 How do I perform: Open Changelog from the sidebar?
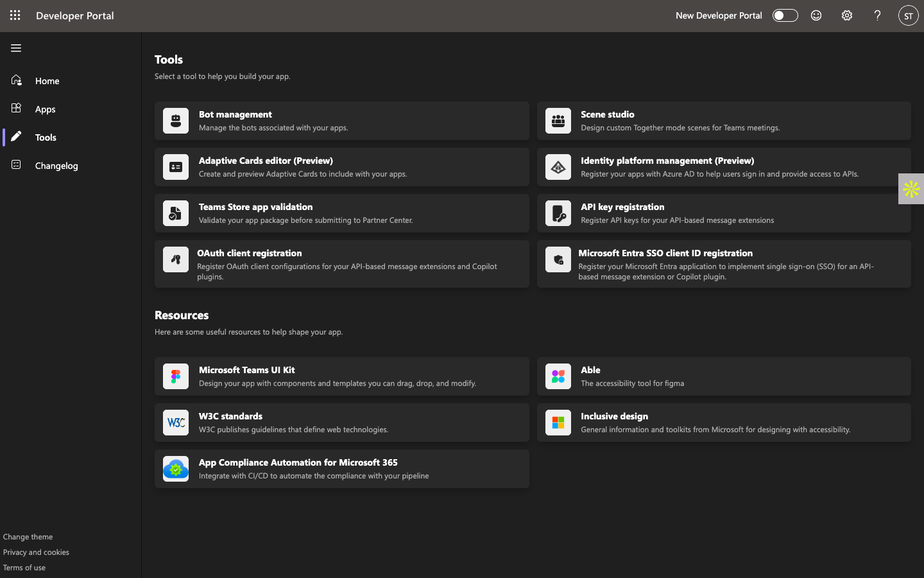56,166
